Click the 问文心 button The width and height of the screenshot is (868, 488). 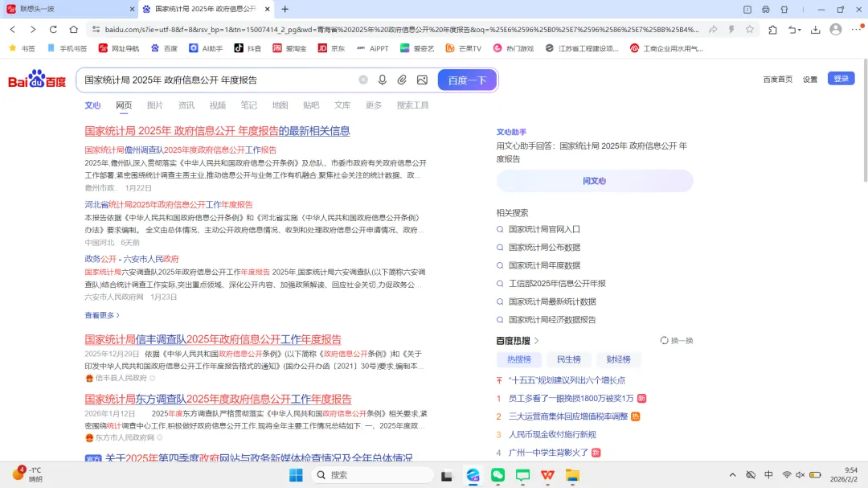(x=595, y=181)
